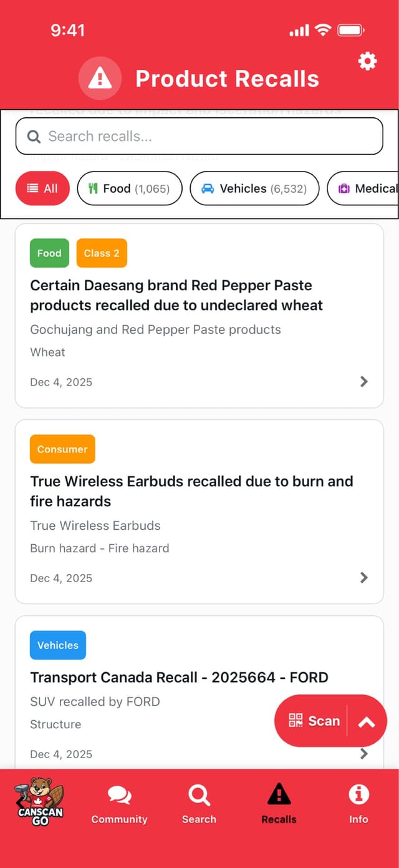
Task: Click the warning triangle in the header
Action: pos(100,78)
